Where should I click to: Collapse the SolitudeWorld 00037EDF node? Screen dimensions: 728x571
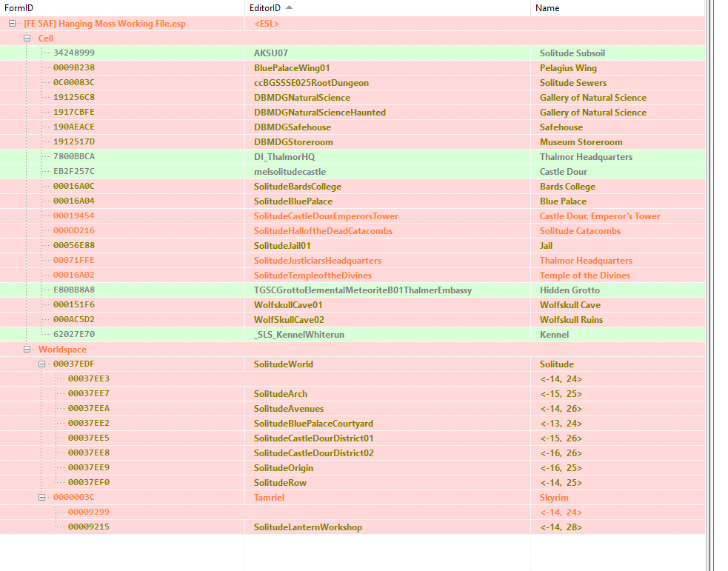[x=42, y=364]
